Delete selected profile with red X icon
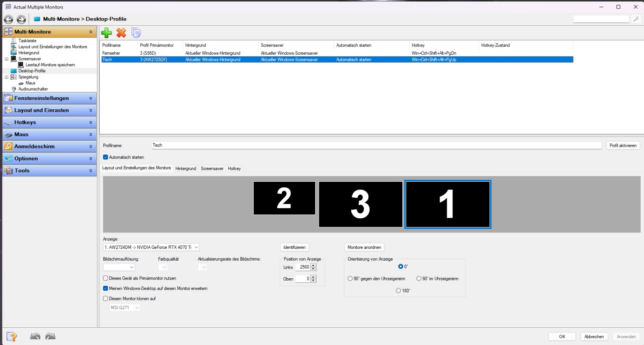Image resolution: width=644 pixels, height=345 pixels. click(121, 33)
